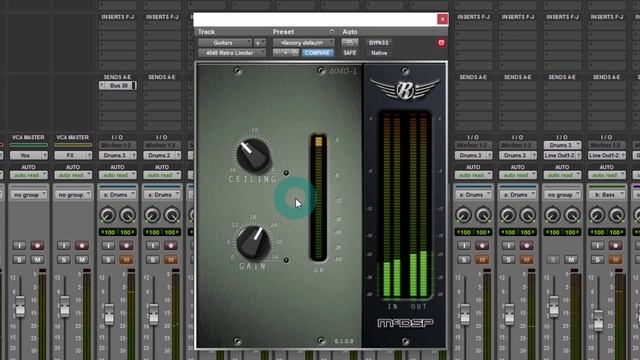Image resolution: width=640 pixels, height=360 pixels.
Task: Toggle automation SAFE for the plug-in
Action: point(350,53)
